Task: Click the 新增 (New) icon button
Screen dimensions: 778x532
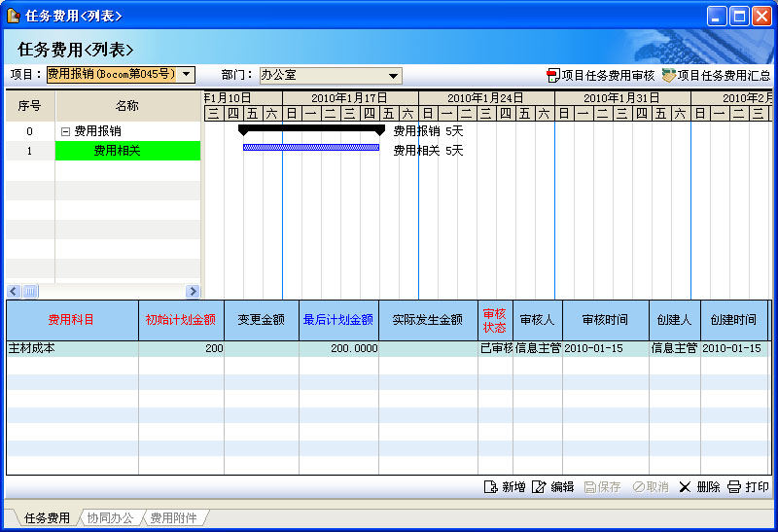Action: point(491,487)
